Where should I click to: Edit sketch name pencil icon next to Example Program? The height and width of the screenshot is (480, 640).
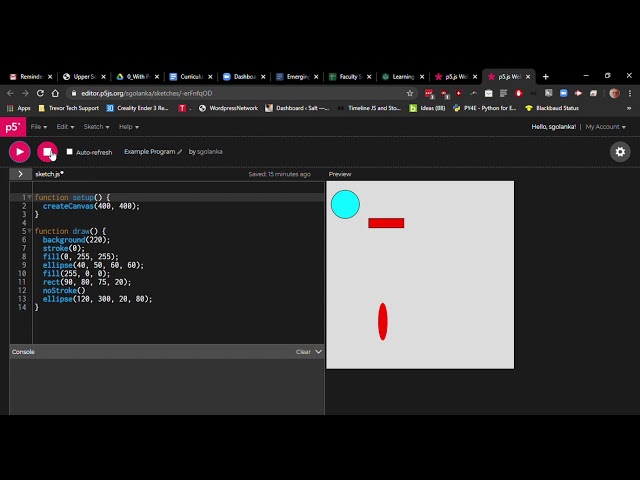180,152
